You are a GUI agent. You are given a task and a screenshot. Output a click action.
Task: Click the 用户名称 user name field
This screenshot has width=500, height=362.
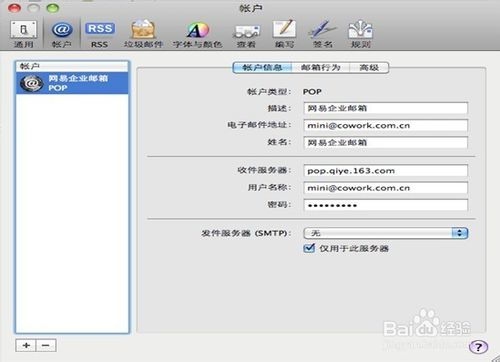386,188
